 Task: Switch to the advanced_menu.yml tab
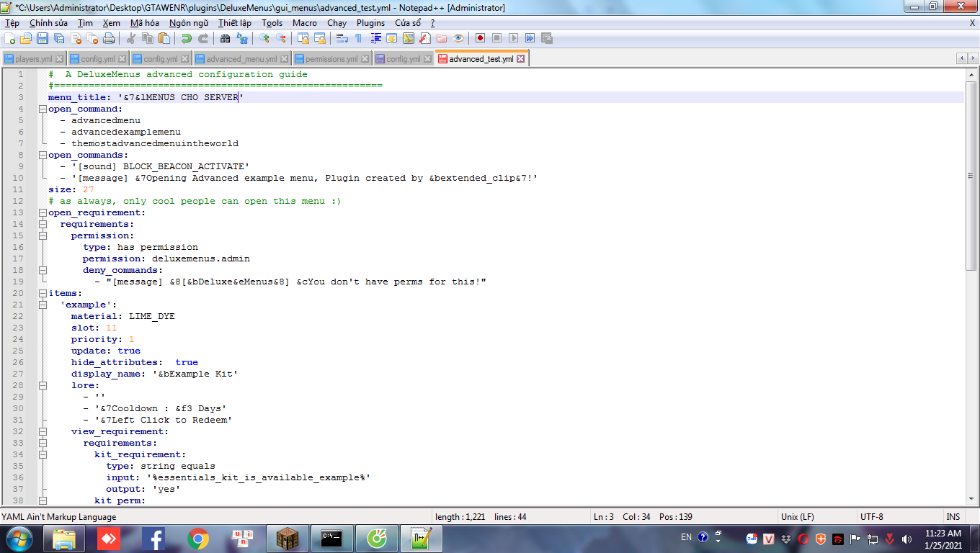tap(241, 59)
